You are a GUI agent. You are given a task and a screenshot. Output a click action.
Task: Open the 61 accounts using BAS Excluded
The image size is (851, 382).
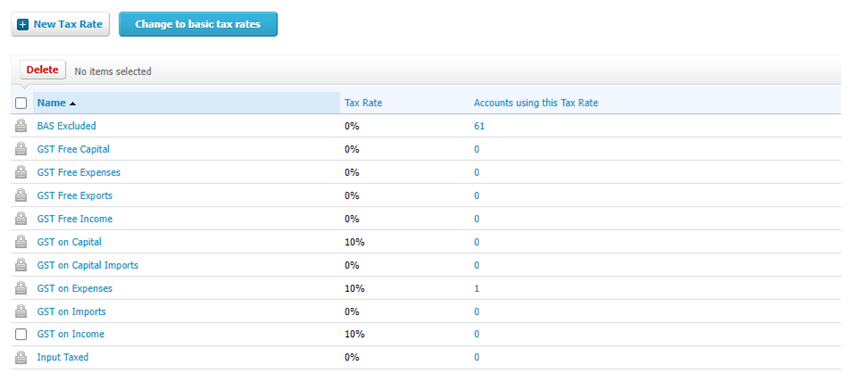click(x=479, y=126)
